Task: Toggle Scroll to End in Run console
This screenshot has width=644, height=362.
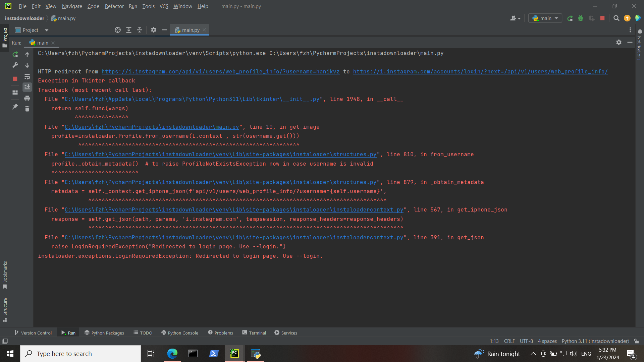Action: (x=27, y=87)
